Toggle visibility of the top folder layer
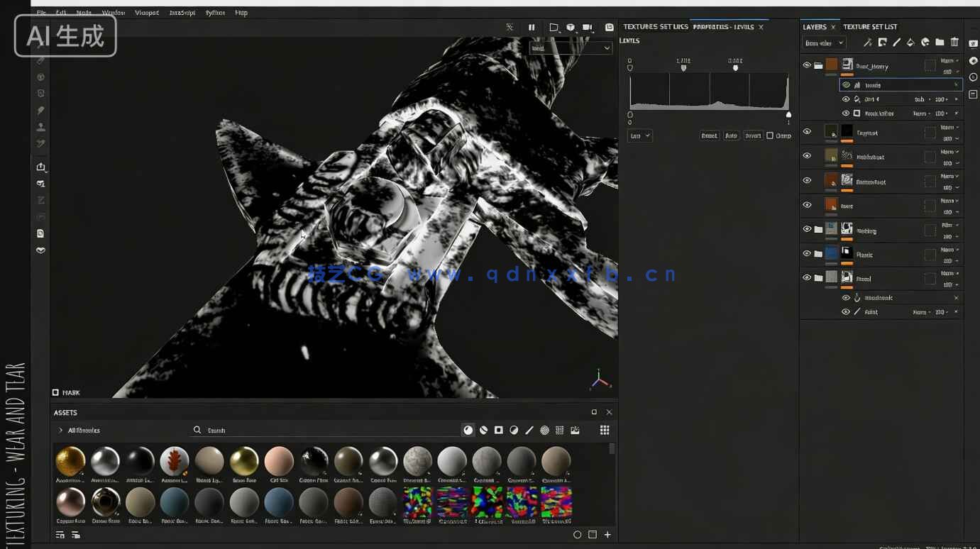This screenshot has height=549, width=980. click(x=806, y=65)
